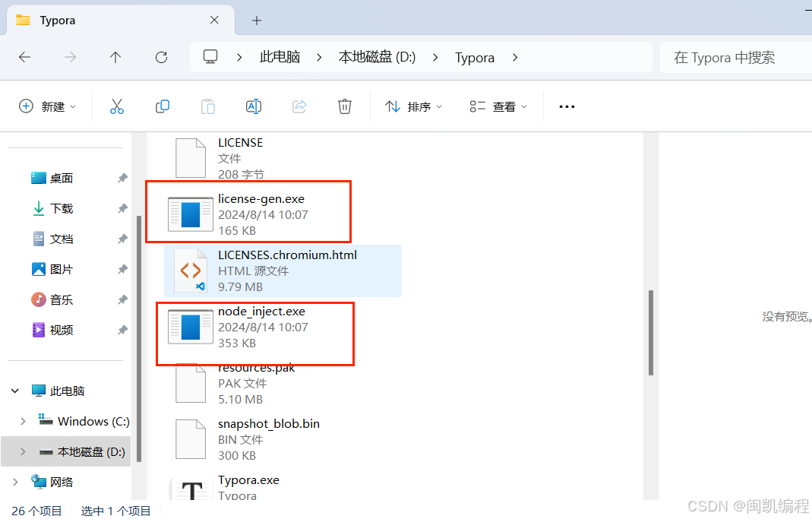Open 文档 in the sidebar
This screenshot has width=812, height=519.
(61, 239)
